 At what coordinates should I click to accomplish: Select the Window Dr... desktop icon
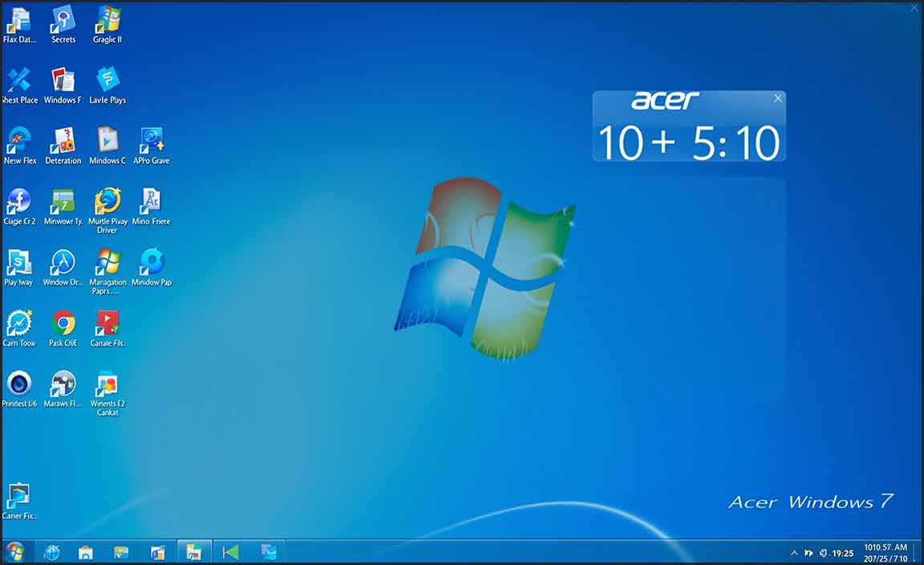pyautogui.click(x=63, y=267)
